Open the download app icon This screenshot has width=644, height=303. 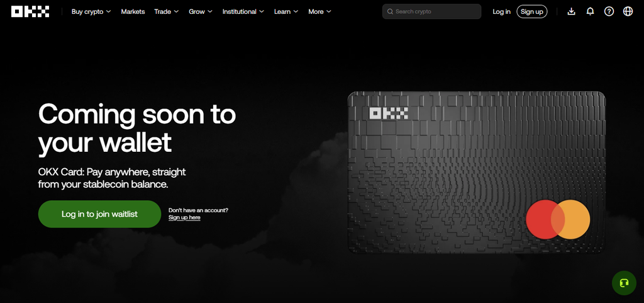(571, 11)
